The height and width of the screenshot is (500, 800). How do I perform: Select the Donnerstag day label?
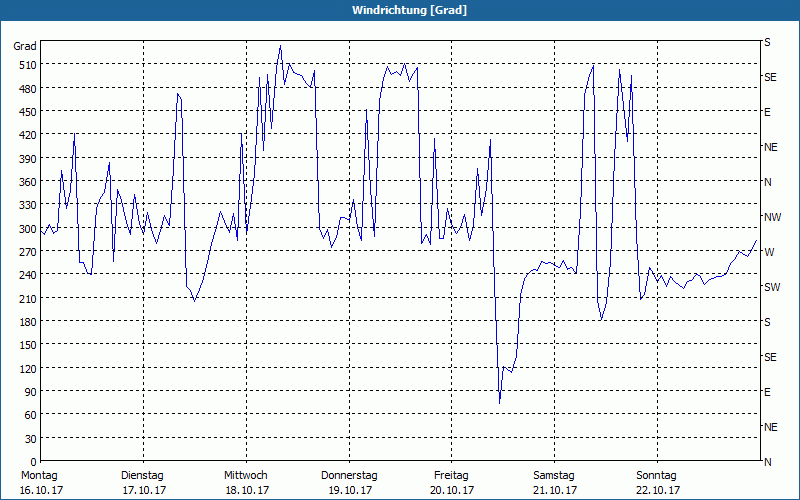click(x=349, y=476)
